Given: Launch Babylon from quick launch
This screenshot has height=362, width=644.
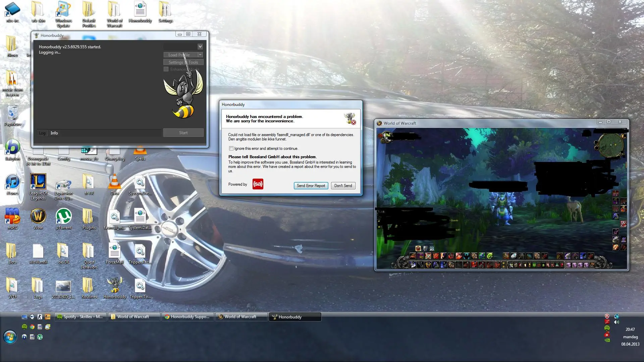Looking at the screenshot, I should tap(24, 337).
